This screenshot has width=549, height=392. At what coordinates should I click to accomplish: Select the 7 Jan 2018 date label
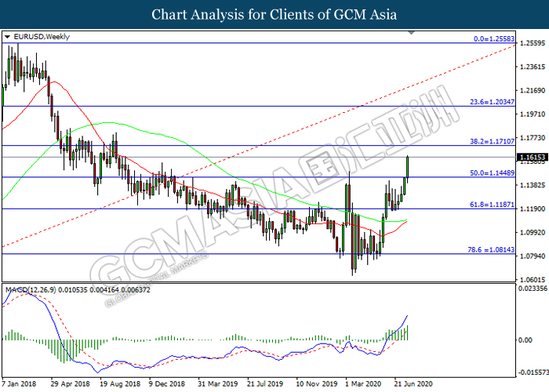21,386
